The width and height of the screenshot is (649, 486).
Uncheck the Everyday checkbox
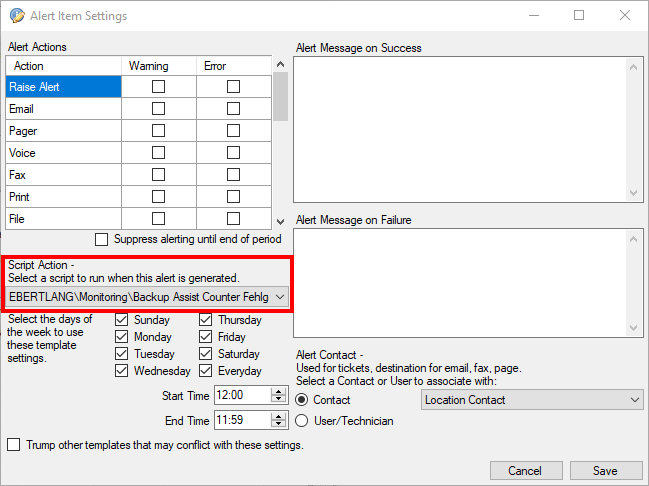click(206, 371)
